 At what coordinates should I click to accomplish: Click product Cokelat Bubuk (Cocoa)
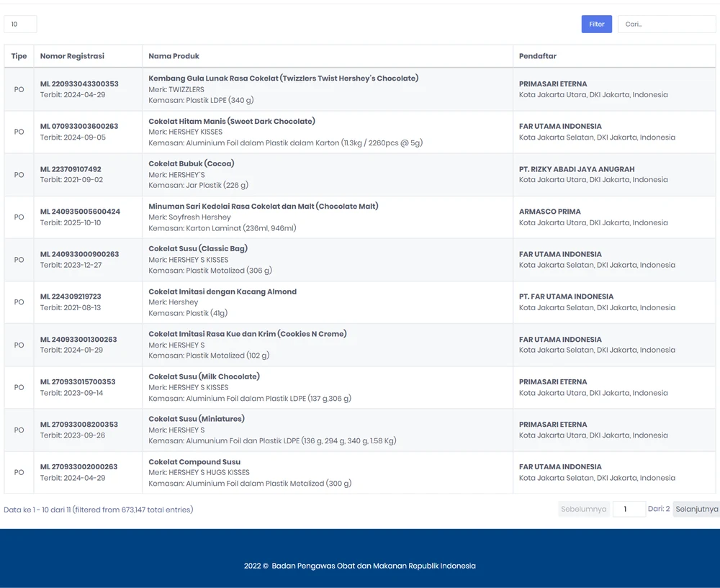(x=192, y=163)
